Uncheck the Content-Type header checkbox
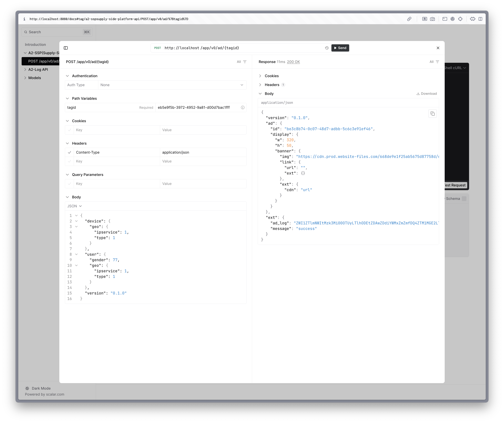504x423 pixels. (x=69, y=152)
